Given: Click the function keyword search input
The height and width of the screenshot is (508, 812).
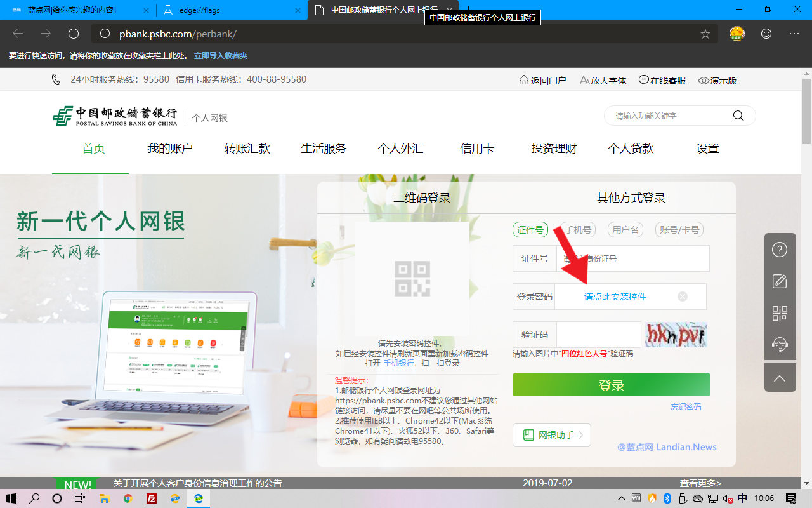Looking at the screenshot, I should tap(669, 116).
